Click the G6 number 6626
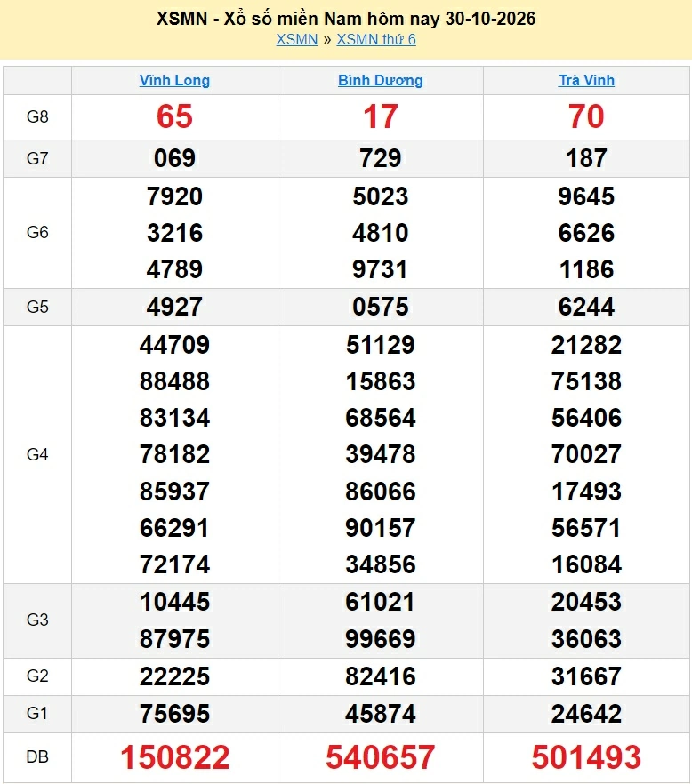 pos(586,233)
